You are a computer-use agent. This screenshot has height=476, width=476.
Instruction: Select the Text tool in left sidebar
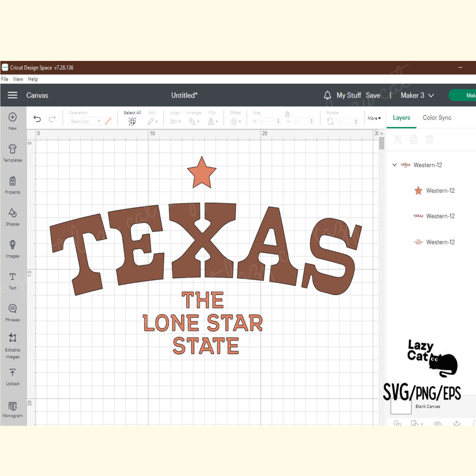click(12, 280)
